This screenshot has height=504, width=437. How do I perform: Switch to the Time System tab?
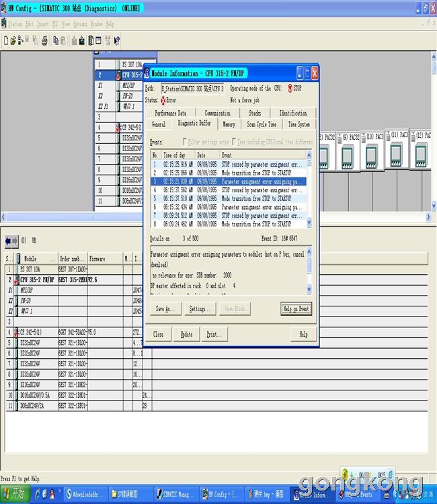(x=299, y=124)
